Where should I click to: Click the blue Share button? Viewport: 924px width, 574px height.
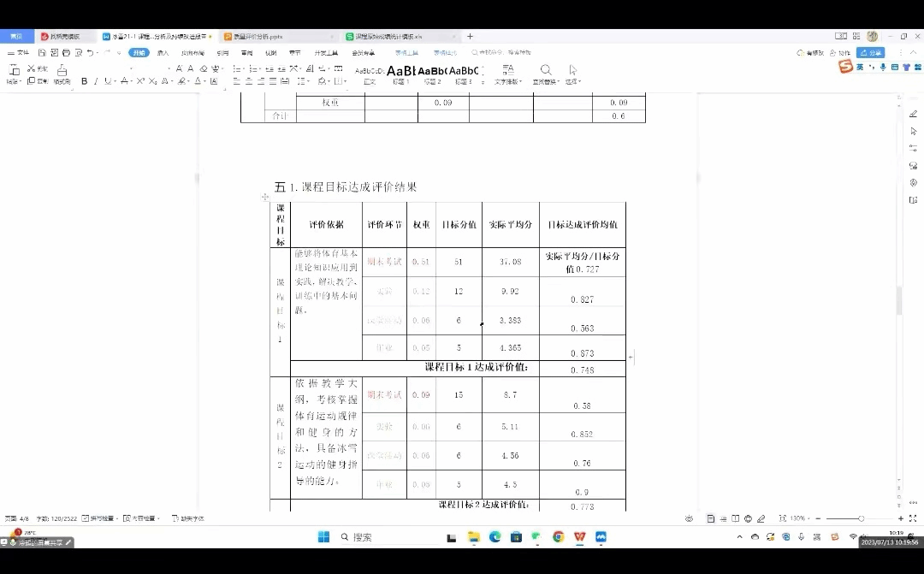point(870,53)
